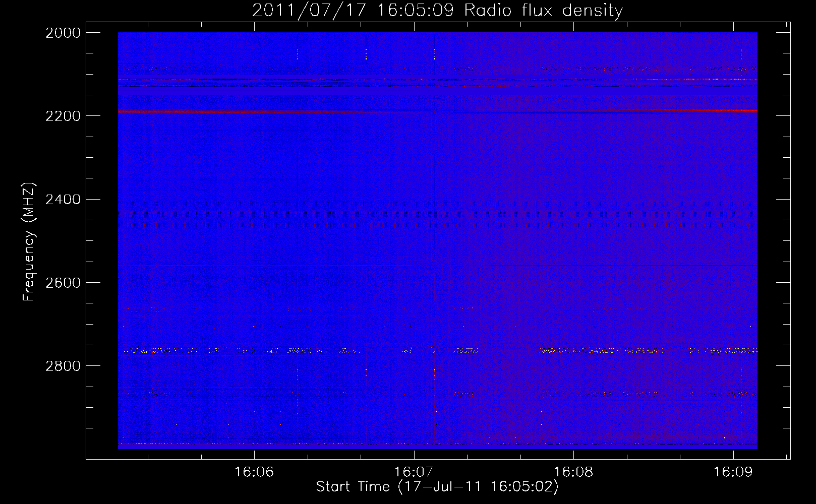The width and height of the screenshot is (816, 504).
Task: Click the plot title '2011/07/17 16:05:09 Radio flux density'
Action: tap(437, 11)
